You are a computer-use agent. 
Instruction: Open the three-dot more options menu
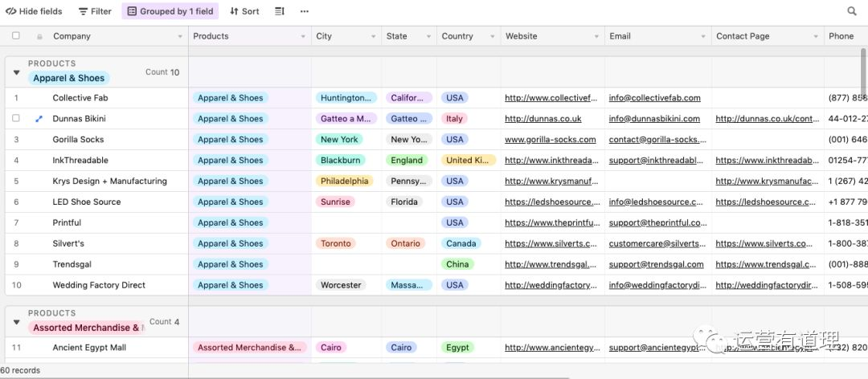tap(305, 11)
